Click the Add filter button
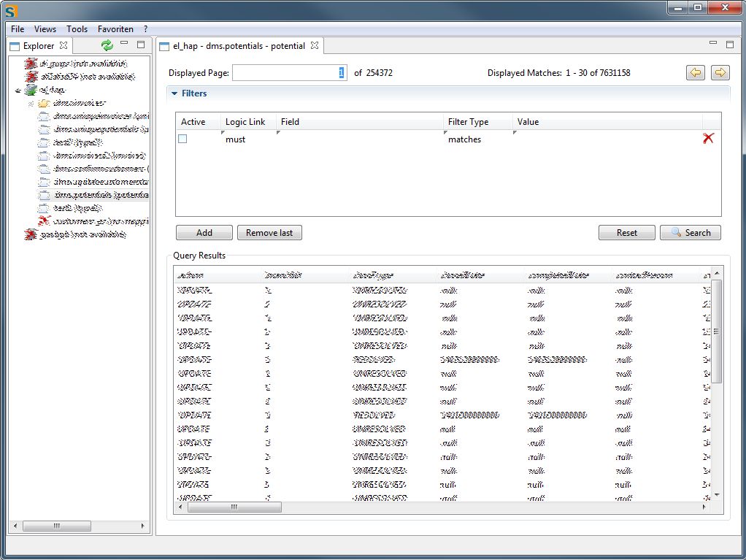Screen dimensions: 746x560 coord(204,233)
